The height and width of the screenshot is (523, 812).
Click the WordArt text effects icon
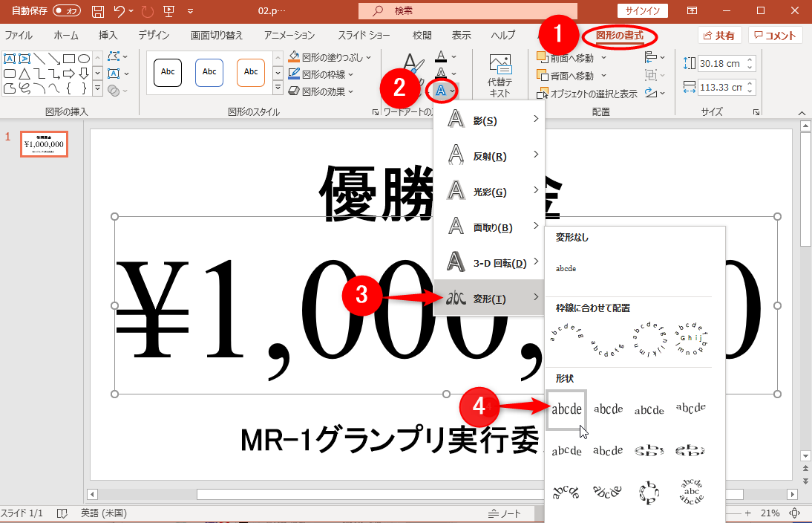point(441,91)
